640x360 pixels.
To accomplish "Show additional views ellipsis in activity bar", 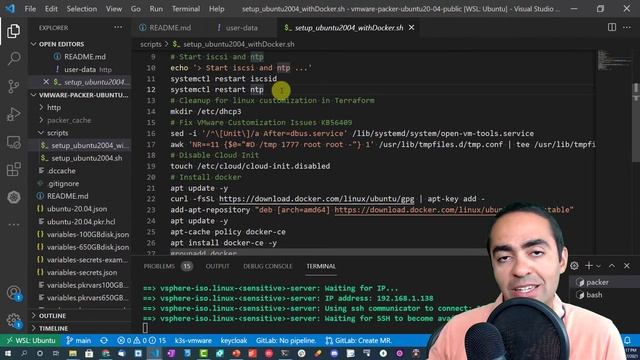I will click(x=13, y=224).
